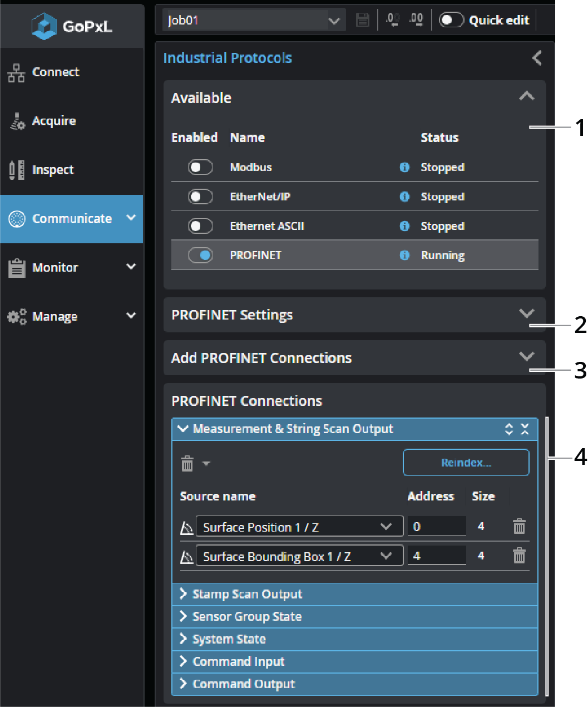588x707 pixels.
Task: Click the close icon on Measurement output
Action: tap(525, 429)
